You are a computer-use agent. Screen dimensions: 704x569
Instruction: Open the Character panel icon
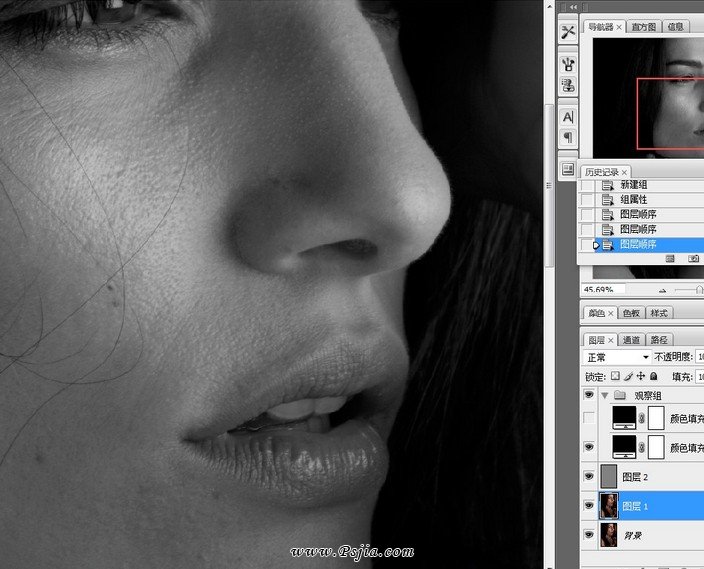click(568, 117)
